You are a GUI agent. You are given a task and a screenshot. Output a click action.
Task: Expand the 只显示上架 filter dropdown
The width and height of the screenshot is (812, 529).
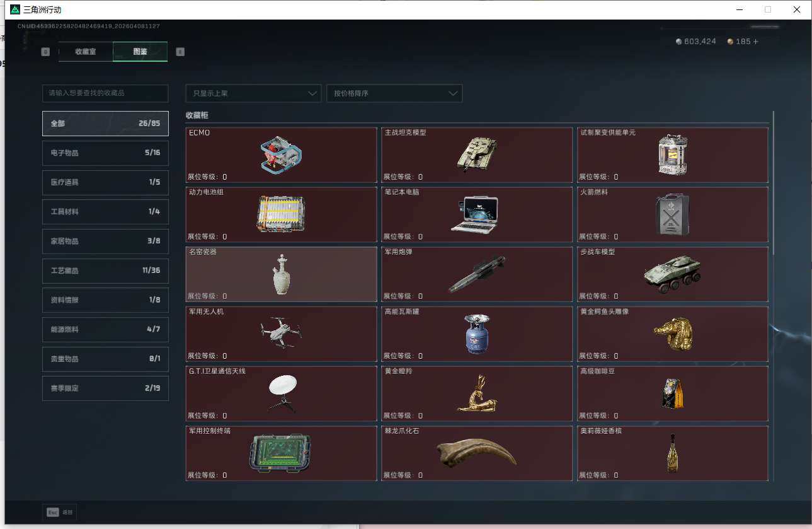[x=253, y=93]
